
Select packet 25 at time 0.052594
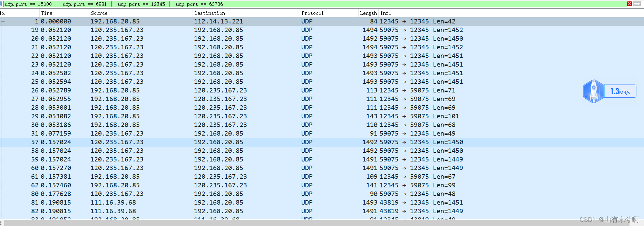pyautogui.click(x=322, y=82)
